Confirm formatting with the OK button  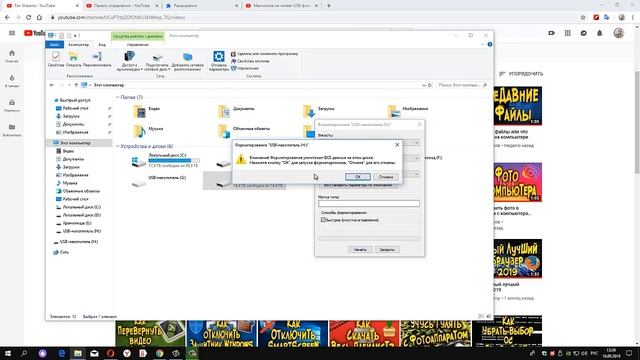point(358,177)
